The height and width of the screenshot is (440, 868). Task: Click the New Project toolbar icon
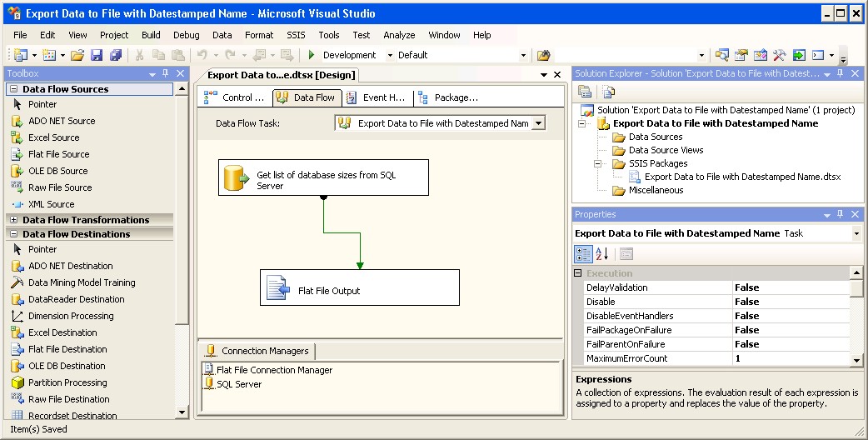(x=21, y=55)
